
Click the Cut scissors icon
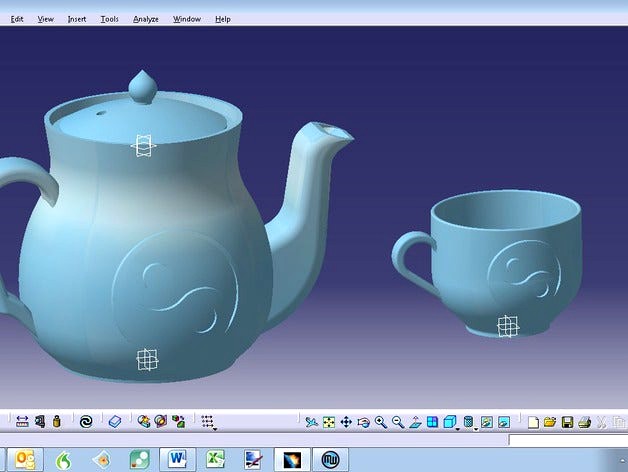click(601, 422)
